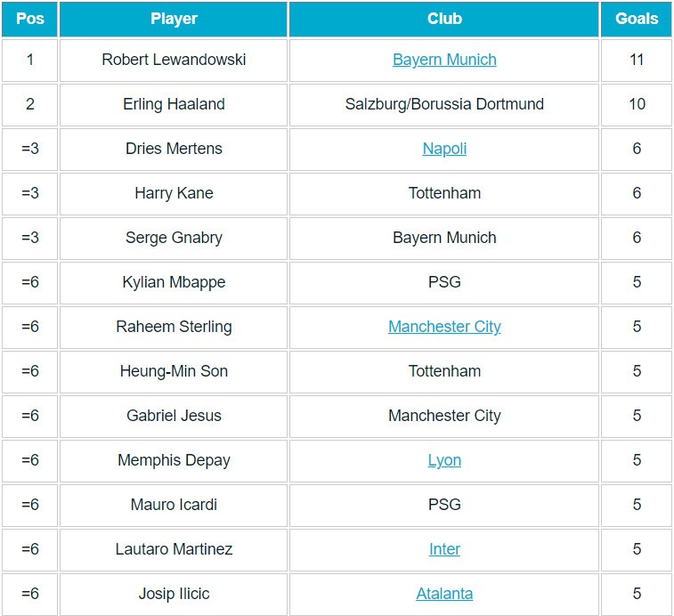
Task: Open the Manchester City link
Action: [444, 327]
